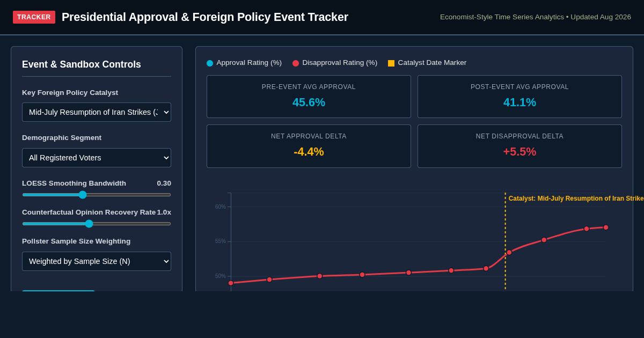This screenshot has width=644, height=338.
Task: Toggle Catalyst Date Marker legend square
Action: point(391,63)
